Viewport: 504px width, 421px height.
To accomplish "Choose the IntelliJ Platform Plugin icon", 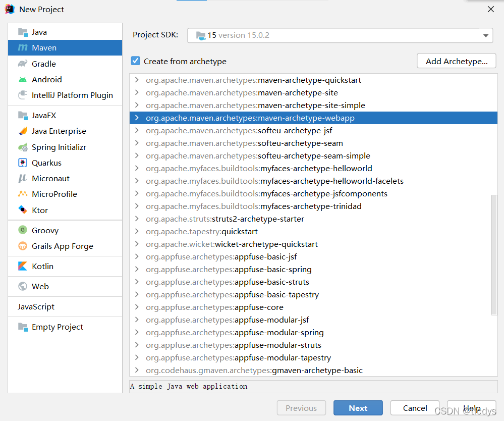I will (23, 95).
